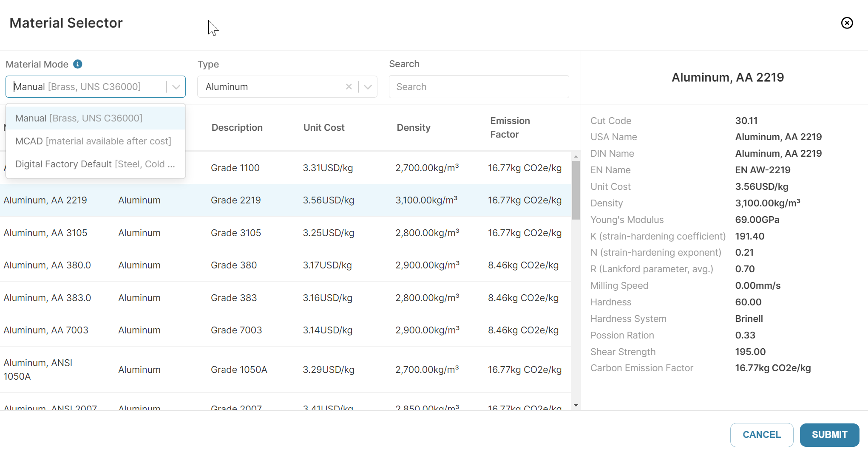Click the table's vertical scrollbar thumb
868x454 pixels.
click(576, 190)
